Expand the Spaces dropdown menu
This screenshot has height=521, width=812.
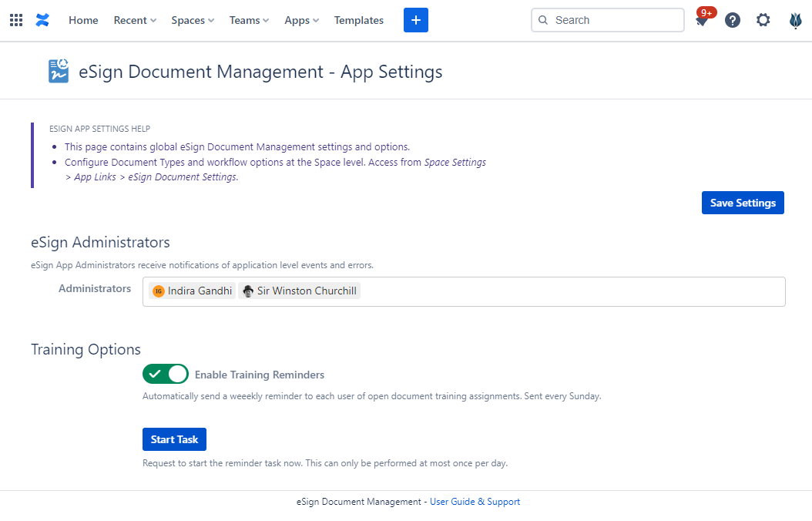tap(193, 20)
